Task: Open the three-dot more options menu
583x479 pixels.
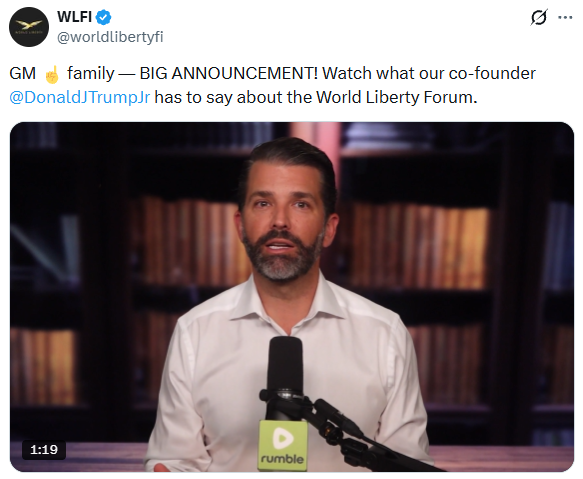Action: 565,17
